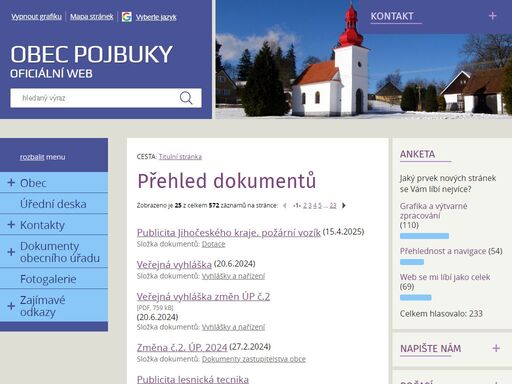Go to page 23 of documents

point(333,205)
